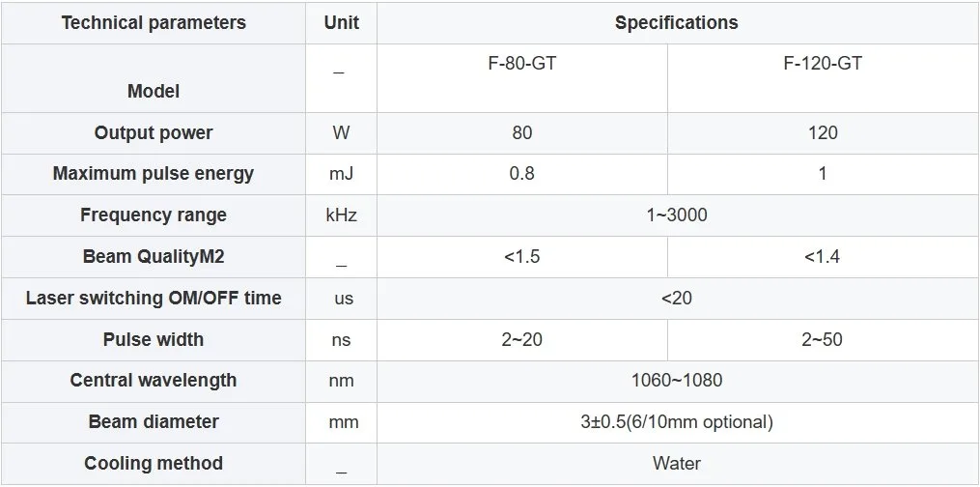The height and width of the screenshot is (487, 980).
Task: Select Laser switching OM/OFF time label
Action: tap(154, 299)
